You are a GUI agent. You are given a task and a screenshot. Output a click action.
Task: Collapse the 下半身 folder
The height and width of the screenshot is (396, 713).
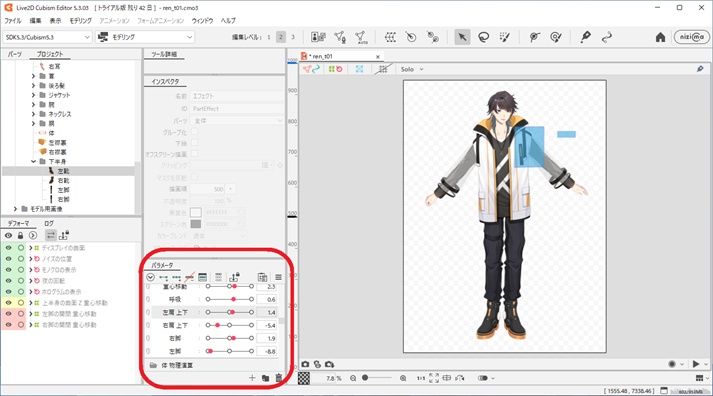pos(33,161)
